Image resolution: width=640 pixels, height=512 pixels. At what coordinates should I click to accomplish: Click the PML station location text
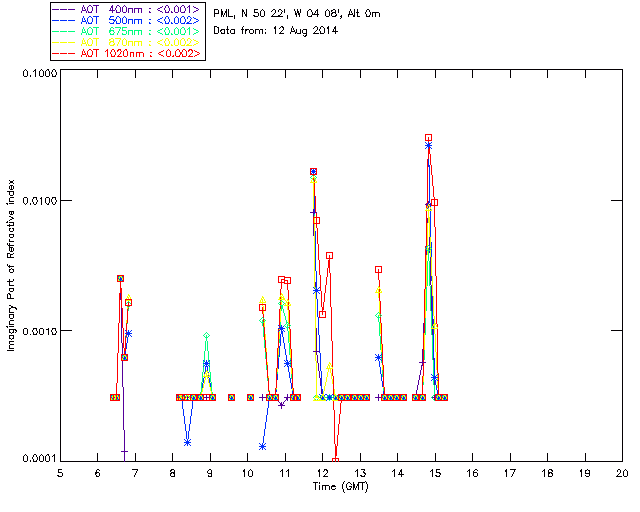tap(297, 13)
